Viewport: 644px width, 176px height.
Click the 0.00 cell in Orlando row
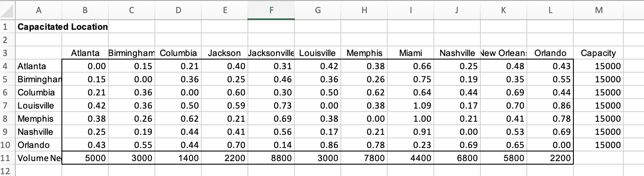(x=550, y=145)
